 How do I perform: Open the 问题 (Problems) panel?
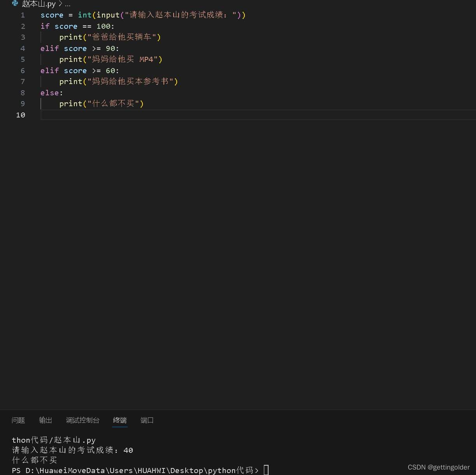coord(18,420)
